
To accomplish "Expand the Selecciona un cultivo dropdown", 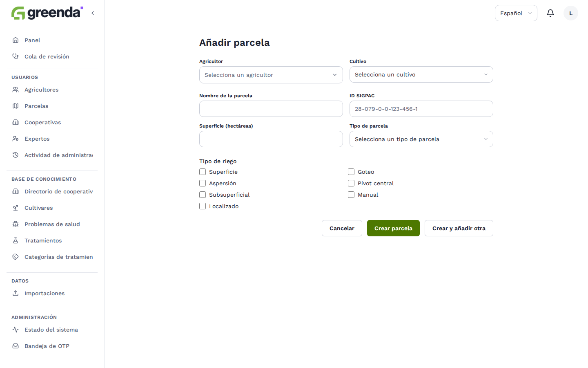I will click(421, 74).
